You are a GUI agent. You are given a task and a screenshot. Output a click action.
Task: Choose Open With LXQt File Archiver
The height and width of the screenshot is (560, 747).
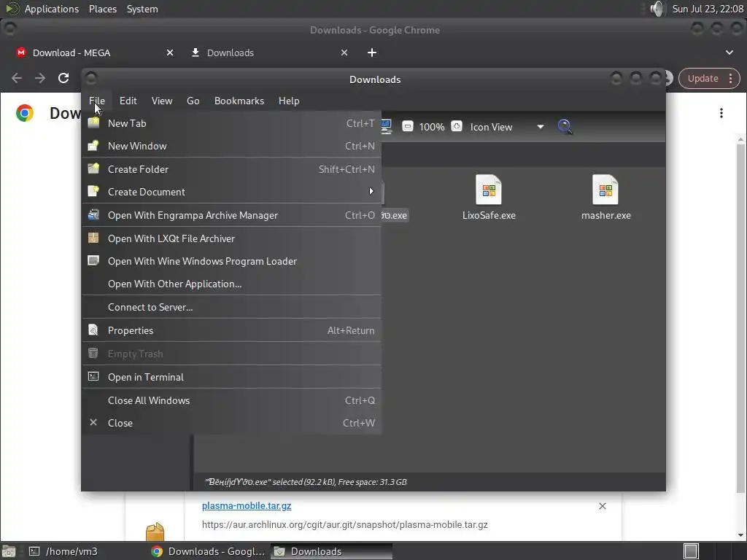coord(231,238)
